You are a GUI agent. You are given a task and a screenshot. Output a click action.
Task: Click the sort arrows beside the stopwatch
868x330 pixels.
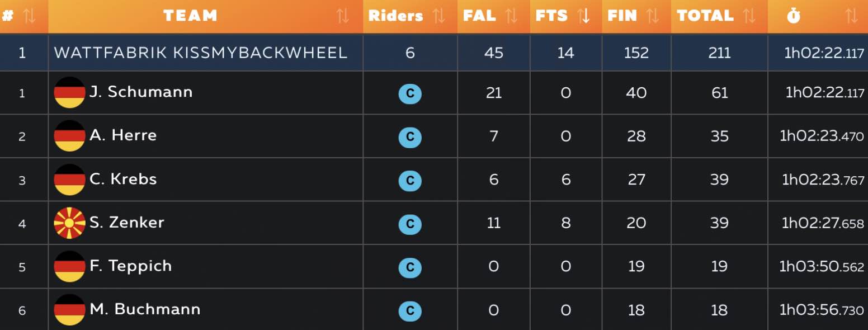tap(851, 16)
